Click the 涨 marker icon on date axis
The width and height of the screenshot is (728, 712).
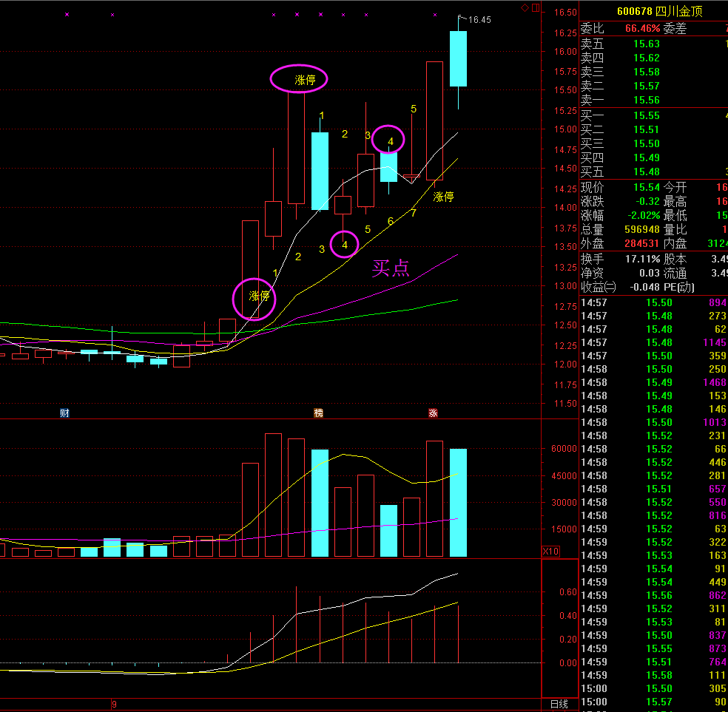[433, 413]
